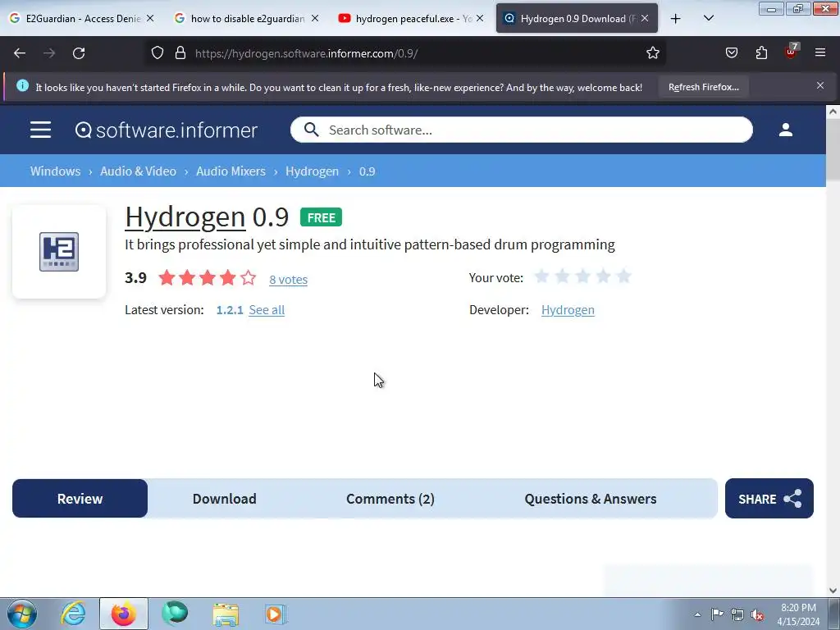840x630 pixels.
Task: Go back to the previous page
Action: tap(20, 53)
